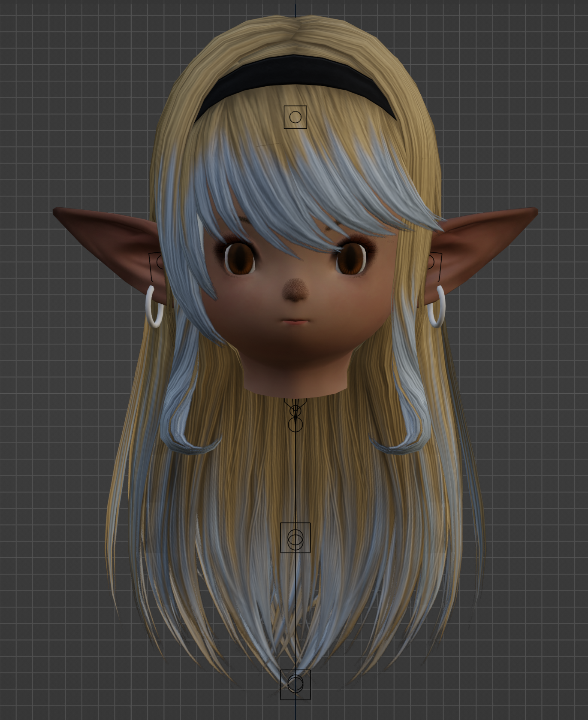Select the circular neck bone below the chin
The image size is (588, 720).
pyautogui.click(x=295, y=424)
